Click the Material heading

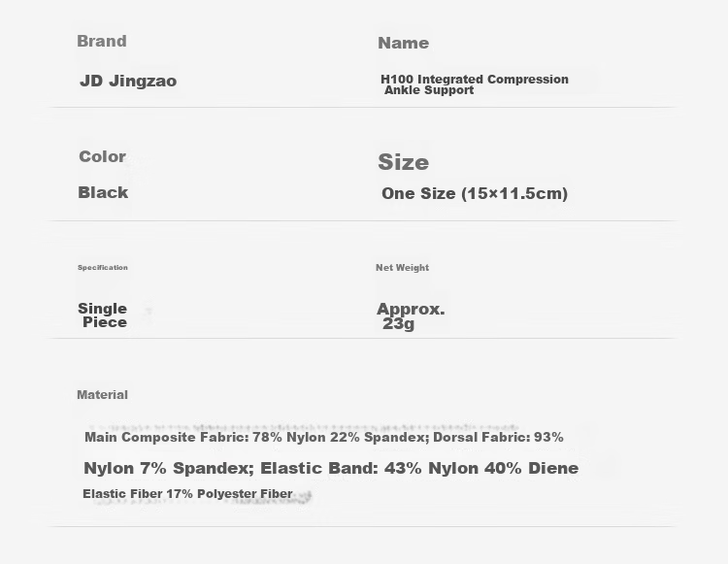102,394
